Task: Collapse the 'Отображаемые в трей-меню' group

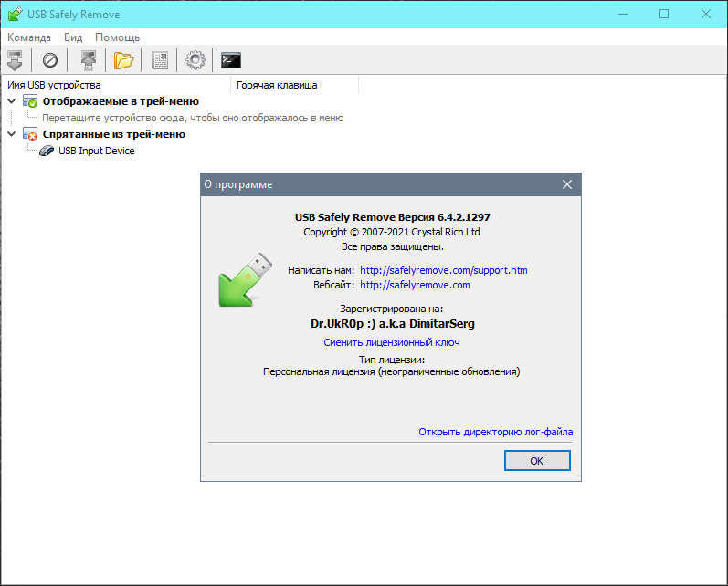Action: [x=11, y=101]
